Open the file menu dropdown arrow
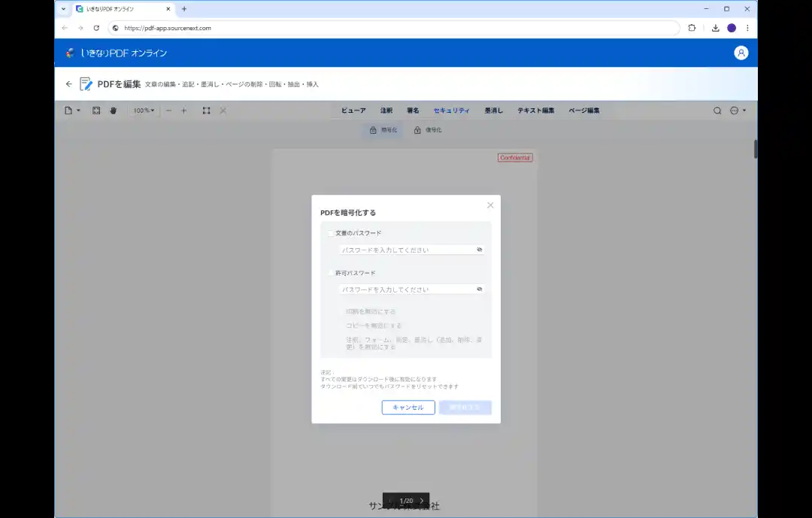 coord(78,111)
